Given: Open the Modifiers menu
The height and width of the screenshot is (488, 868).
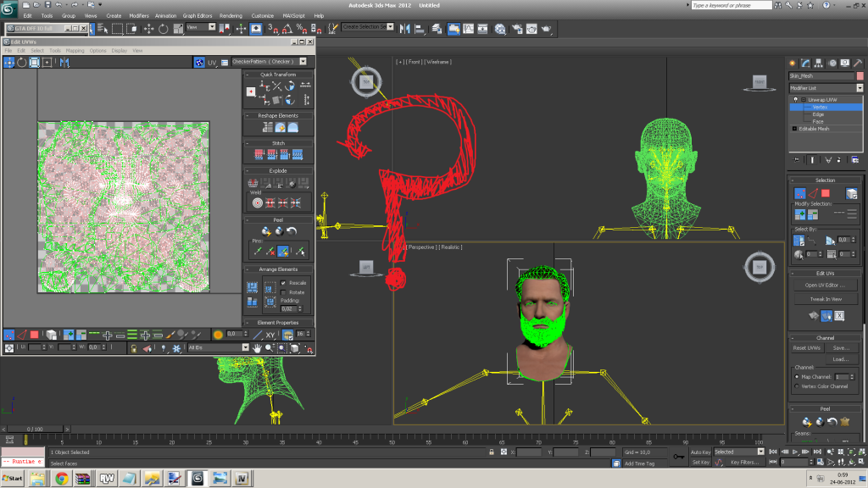Looking at the screenshot, I should coord(138,16).
